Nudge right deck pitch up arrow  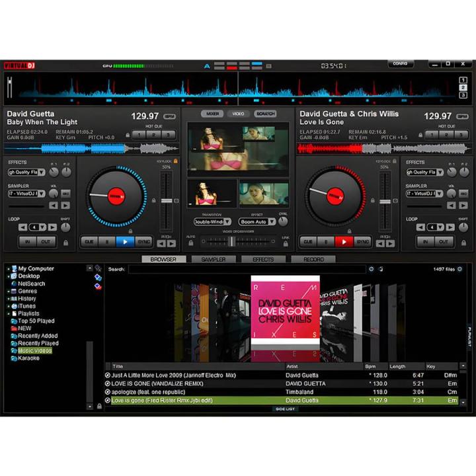click(x=391, y=243)
